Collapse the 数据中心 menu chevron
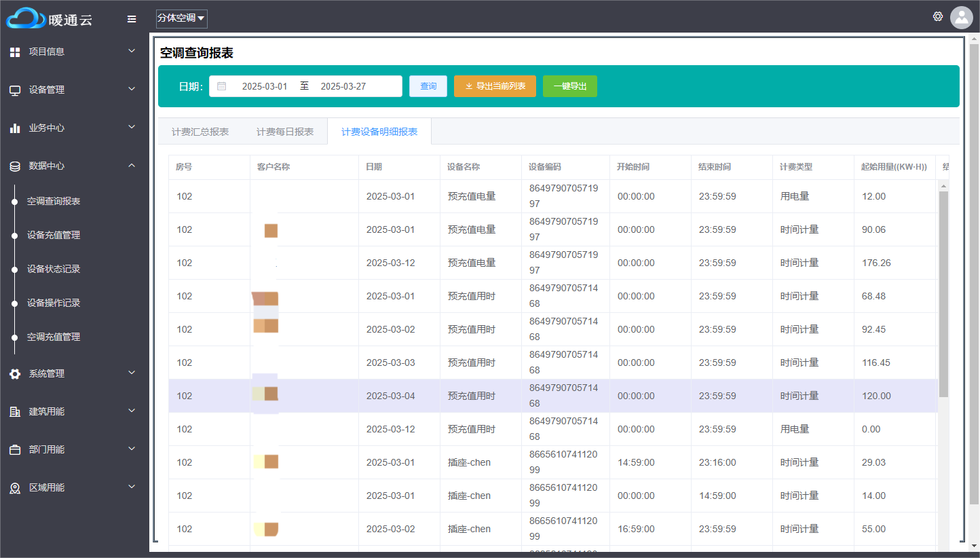 coord(132,165)
